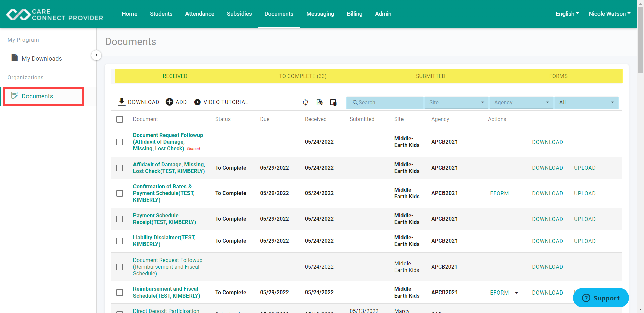The width and height of the screenshot is (644, 313).
Task: Open the Billing menu
Action: point(355,14)
